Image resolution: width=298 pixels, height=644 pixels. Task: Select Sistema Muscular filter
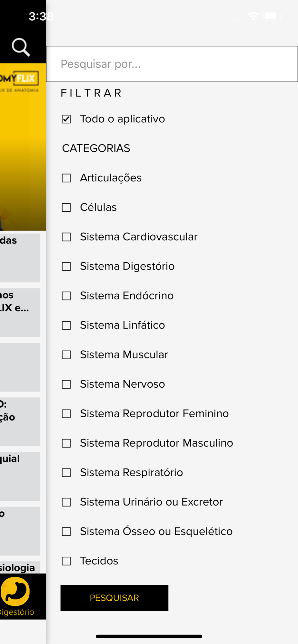[x=66, y=355]
